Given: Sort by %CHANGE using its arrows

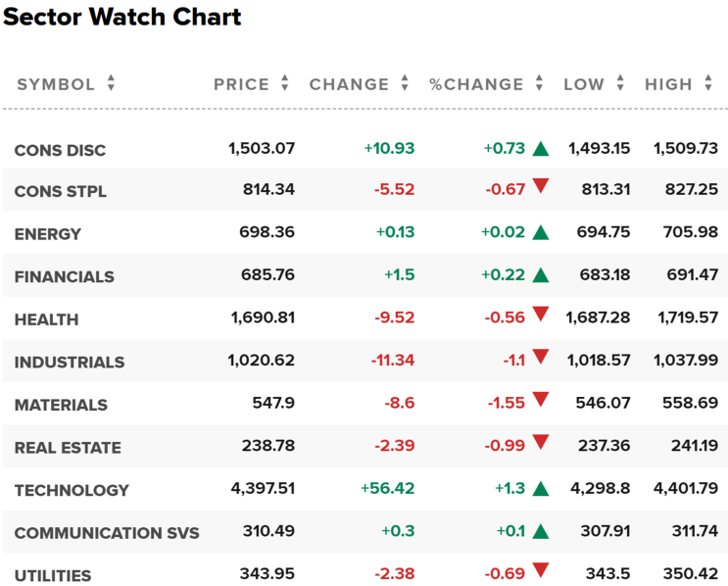Looking at the screenshot, I should click(x=539, y=84).
